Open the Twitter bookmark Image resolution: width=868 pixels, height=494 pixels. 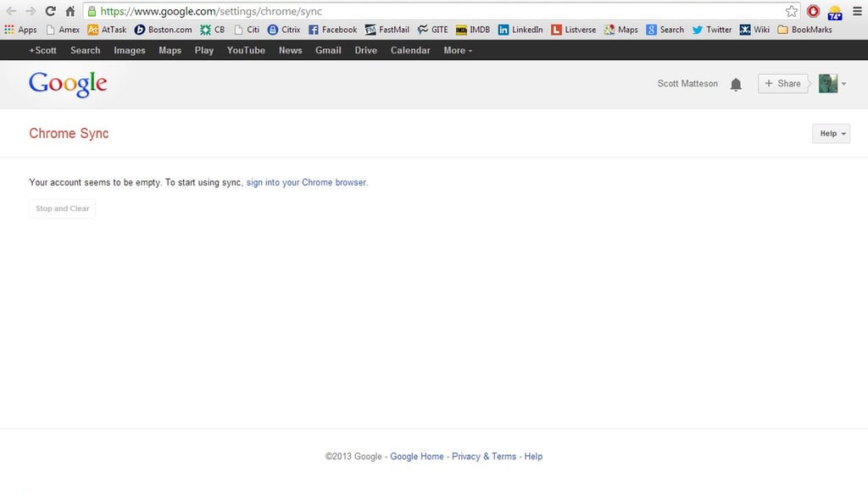(x=712, y=30)
